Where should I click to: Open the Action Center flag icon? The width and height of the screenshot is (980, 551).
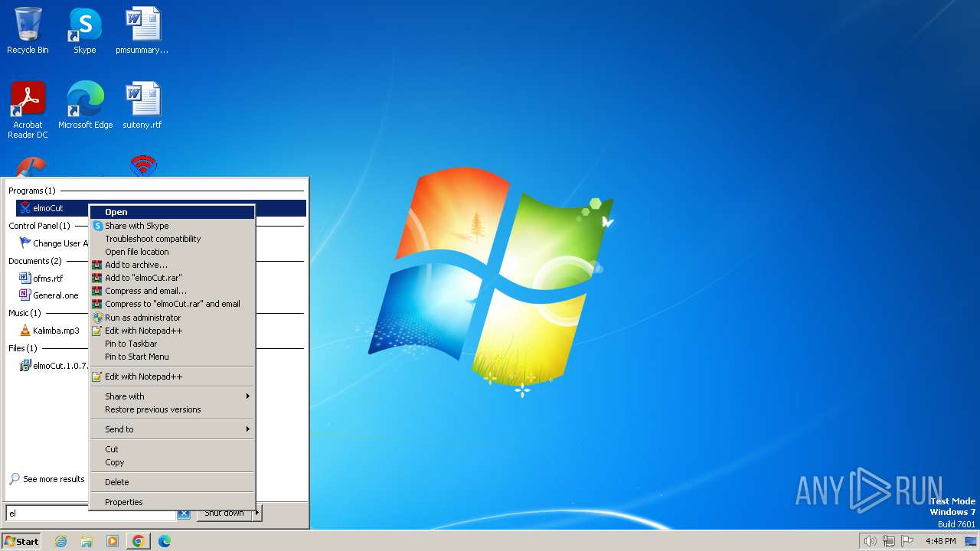click(907, 541)
